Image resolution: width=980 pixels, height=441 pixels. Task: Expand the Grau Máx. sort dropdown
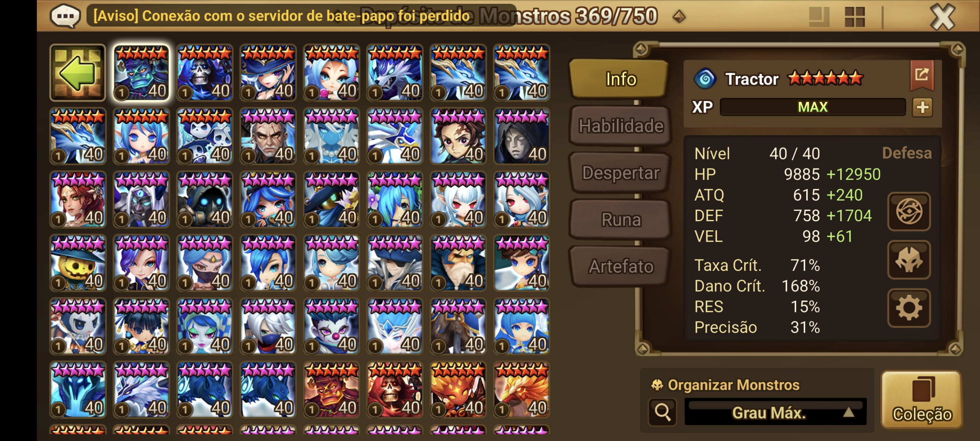pyautogui.click(x=775, y=412)
